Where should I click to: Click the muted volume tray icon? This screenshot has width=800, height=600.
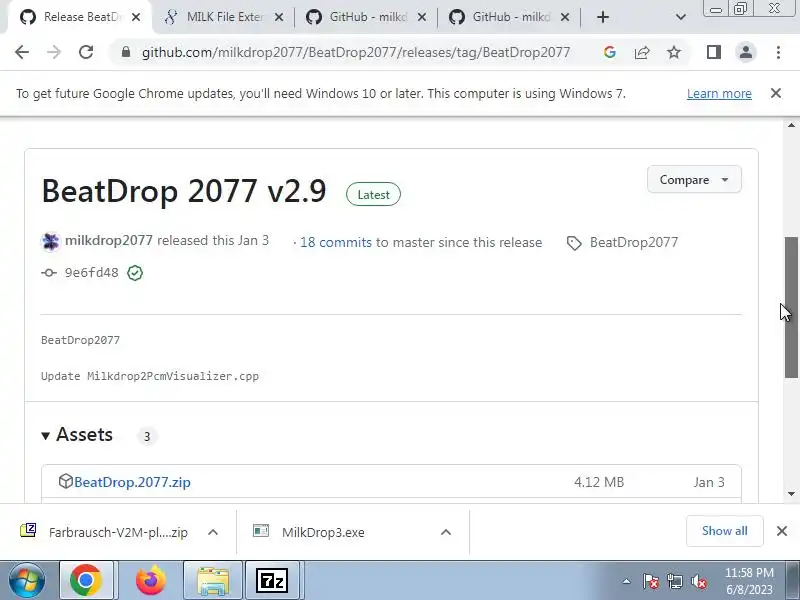point(698,581)
